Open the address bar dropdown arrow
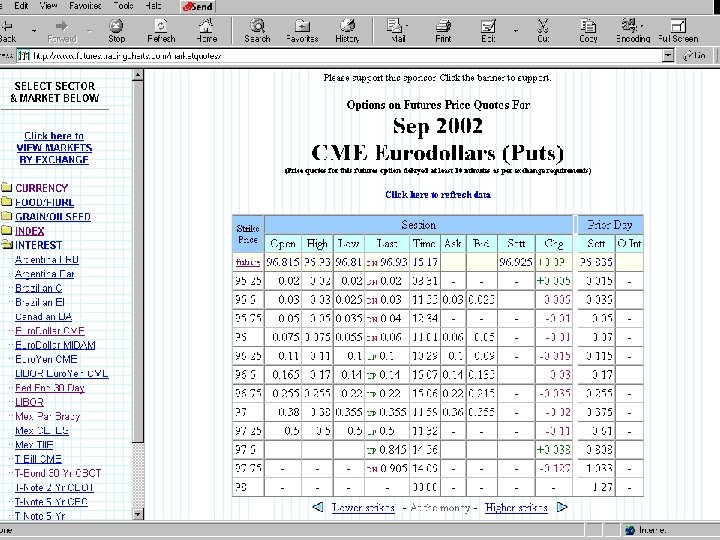 coord(668,56)
